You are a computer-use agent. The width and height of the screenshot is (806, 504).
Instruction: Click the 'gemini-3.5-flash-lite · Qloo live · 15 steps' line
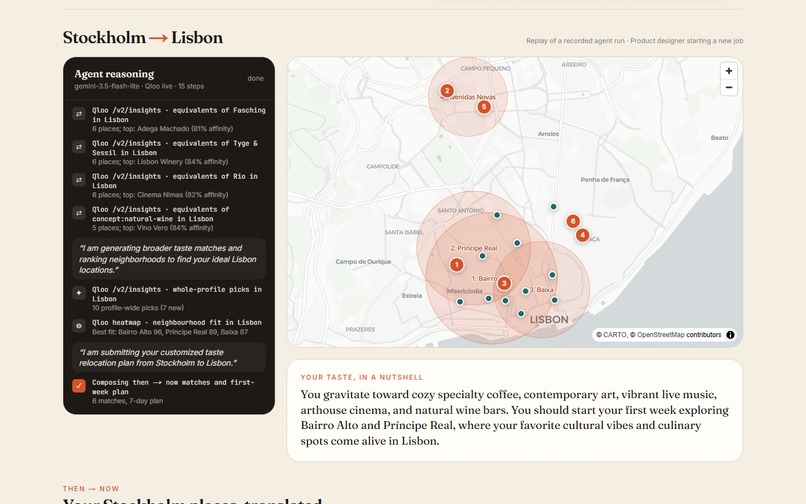139,86
